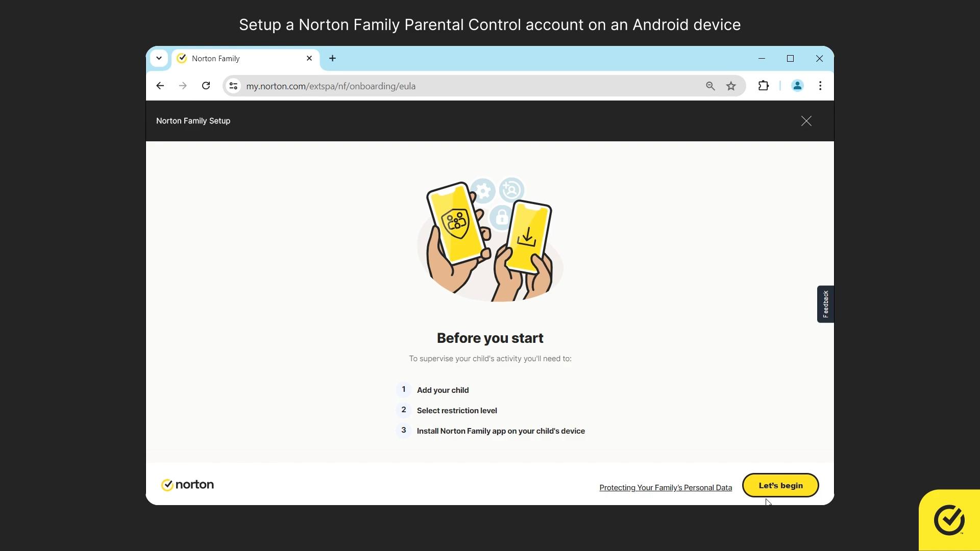Viewport: 980px width, 551px height.
Task: Click the 'Select restriction level' step text
Action: coord(457,411)
